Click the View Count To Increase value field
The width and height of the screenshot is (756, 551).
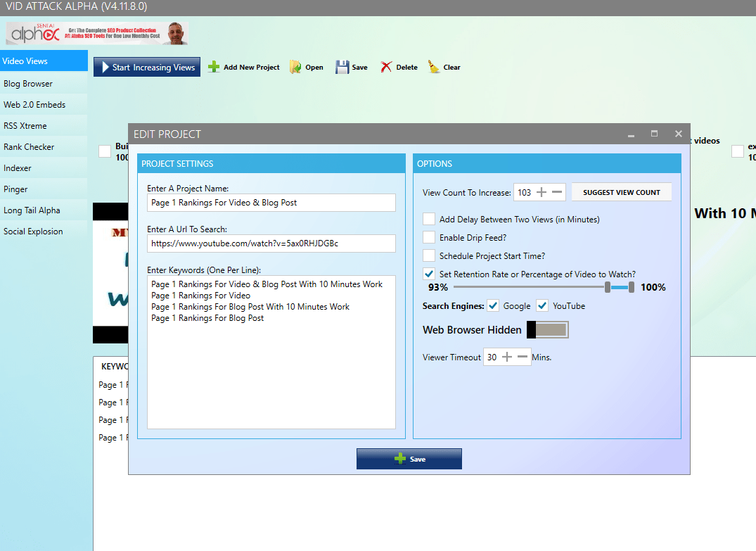(x=524, y=193)
